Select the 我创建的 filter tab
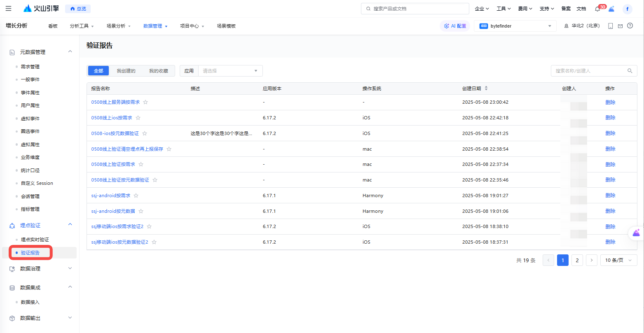Image resolution: width=644 pixels, height=333 pixels. coord(126,71)
